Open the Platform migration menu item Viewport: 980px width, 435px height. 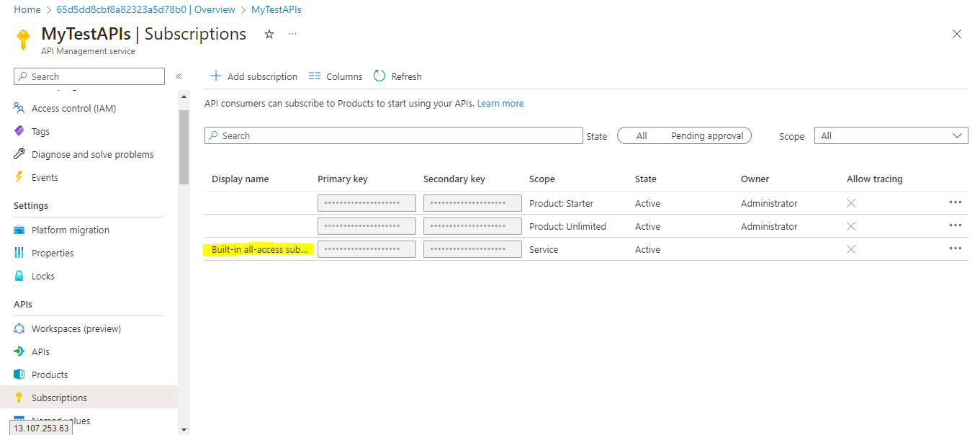click(71, 230)
